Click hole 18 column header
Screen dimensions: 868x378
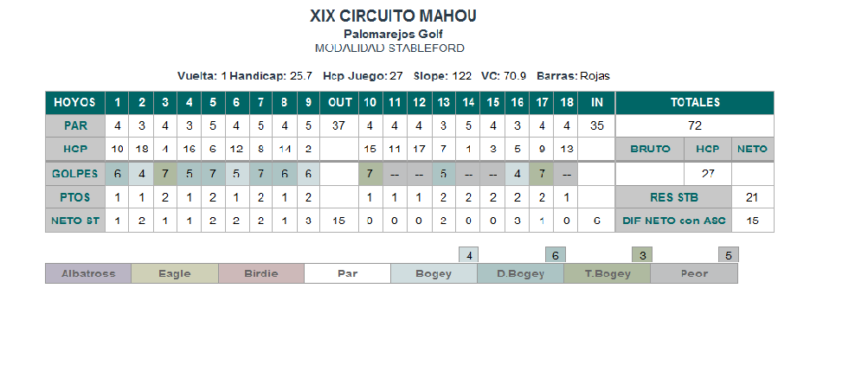pos(566,102)
